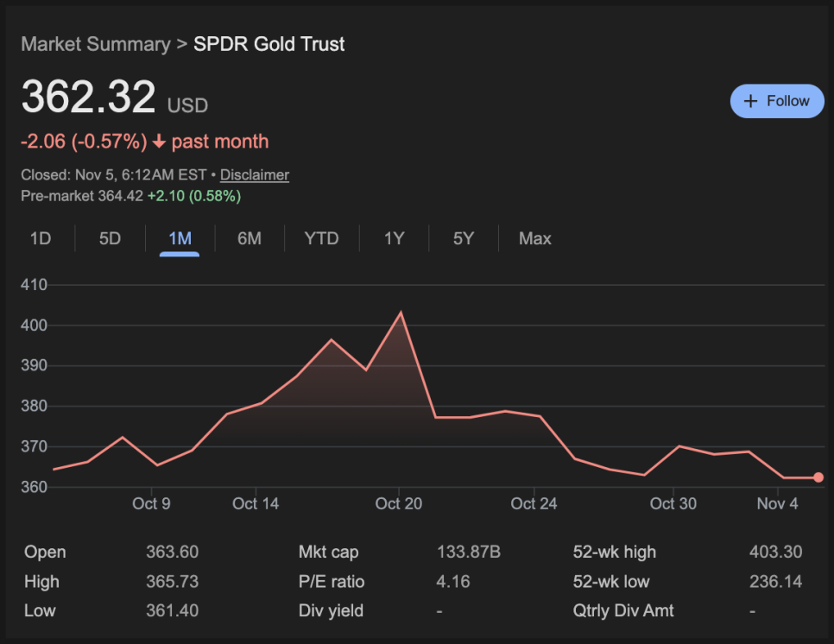Click the plus icon on the Follow button
This screenshot has height=644, width=834.
750,101
